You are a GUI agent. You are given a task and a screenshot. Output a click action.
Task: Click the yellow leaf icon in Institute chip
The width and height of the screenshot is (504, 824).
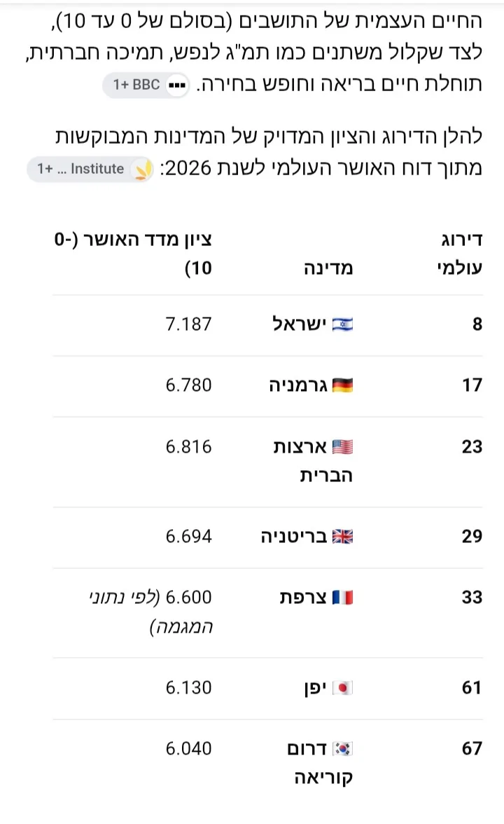[141, 170]
